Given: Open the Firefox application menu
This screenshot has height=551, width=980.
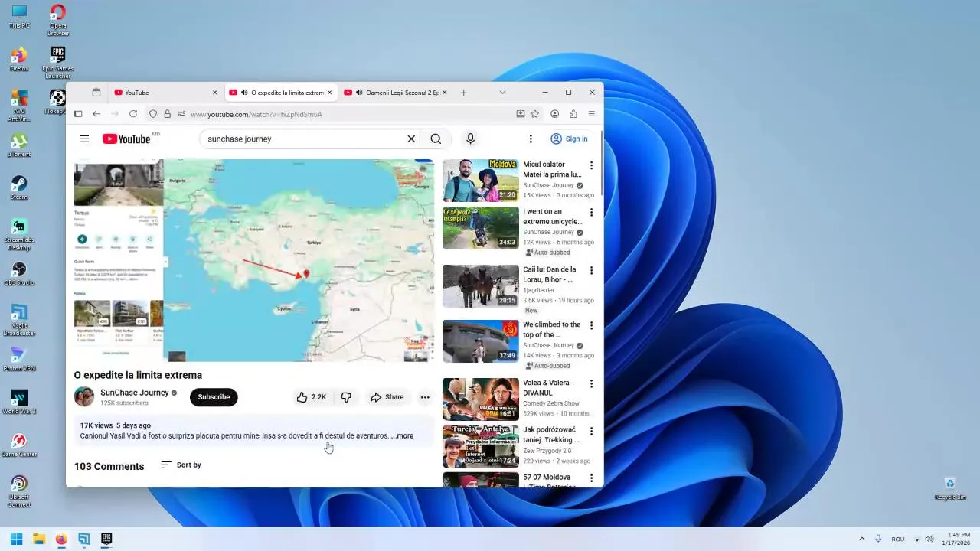Looking at the screenshot, I should pos(592,114).
